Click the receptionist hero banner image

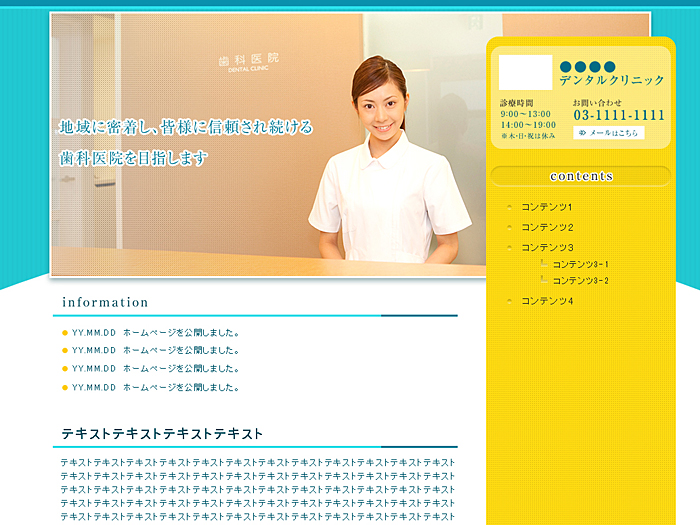point(268,145)
